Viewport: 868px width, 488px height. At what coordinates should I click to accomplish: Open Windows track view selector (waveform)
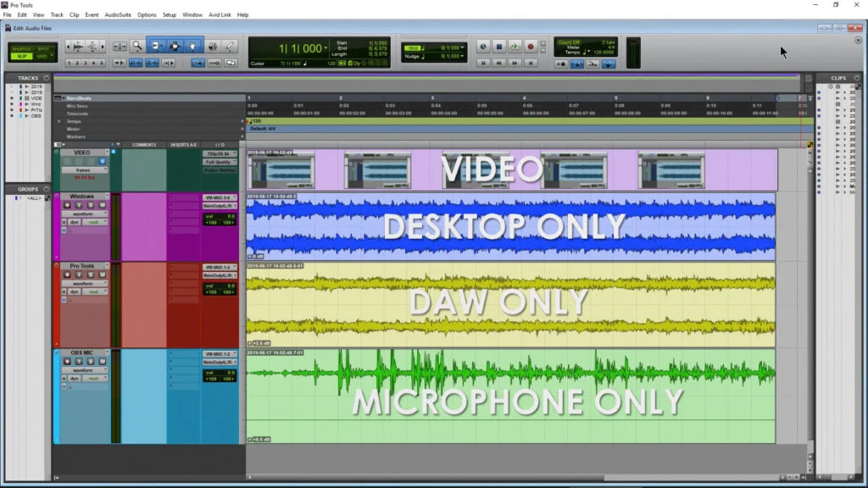[x=86, y=213]
